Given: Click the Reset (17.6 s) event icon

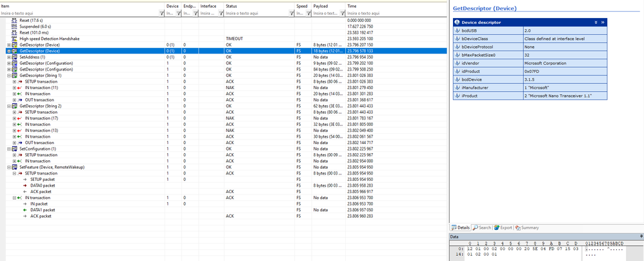Looking at the screenshot, I should click(14, 20).
